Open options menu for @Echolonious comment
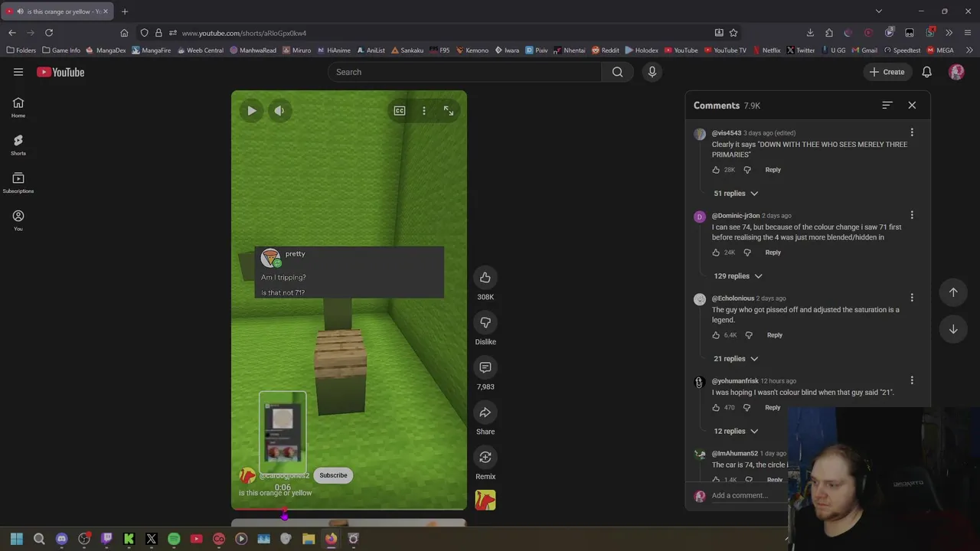 pyautogui.click(x=912, y=298)
